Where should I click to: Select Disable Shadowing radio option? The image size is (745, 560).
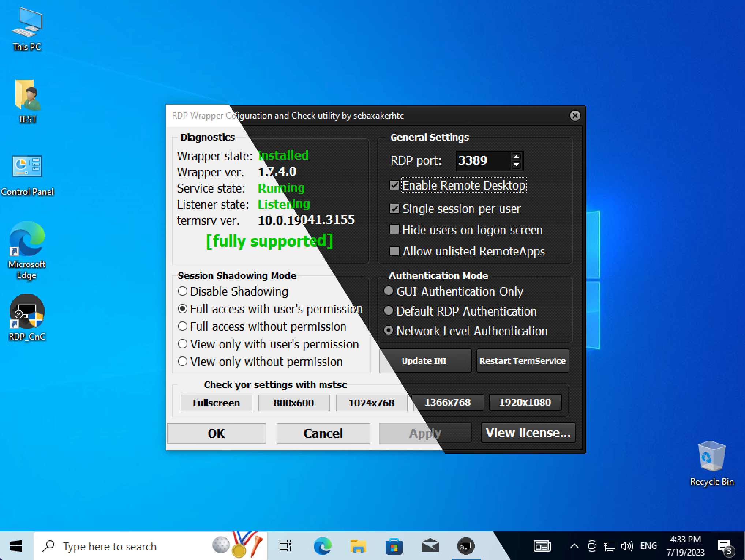click(183, 291)
